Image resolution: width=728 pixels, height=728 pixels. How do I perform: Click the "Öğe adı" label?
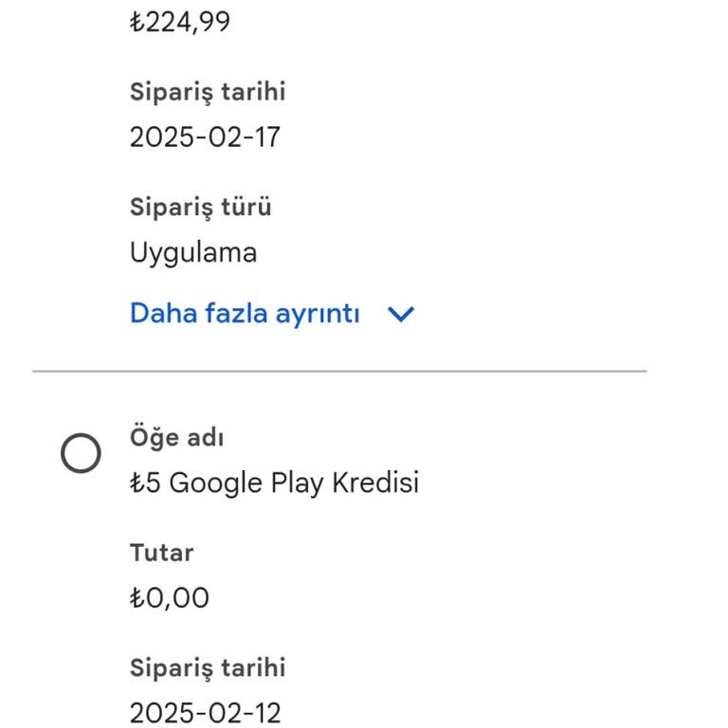(177, 438)
